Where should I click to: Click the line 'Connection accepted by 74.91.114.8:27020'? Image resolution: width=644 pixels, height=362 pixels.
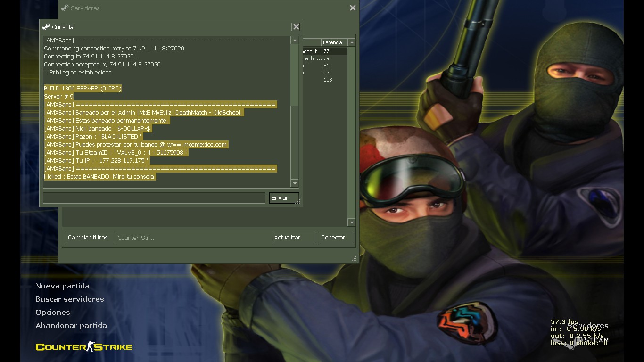click(x=102, y=65)
